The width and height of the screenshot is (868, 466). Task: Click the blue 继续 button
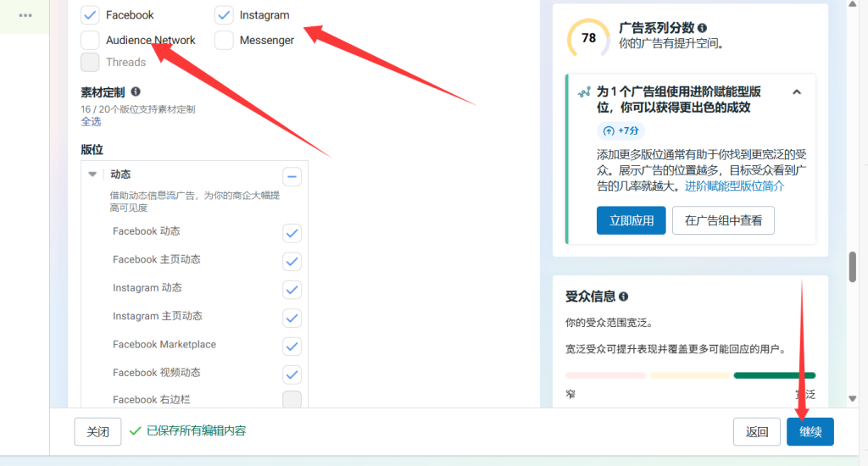point(810,431)
